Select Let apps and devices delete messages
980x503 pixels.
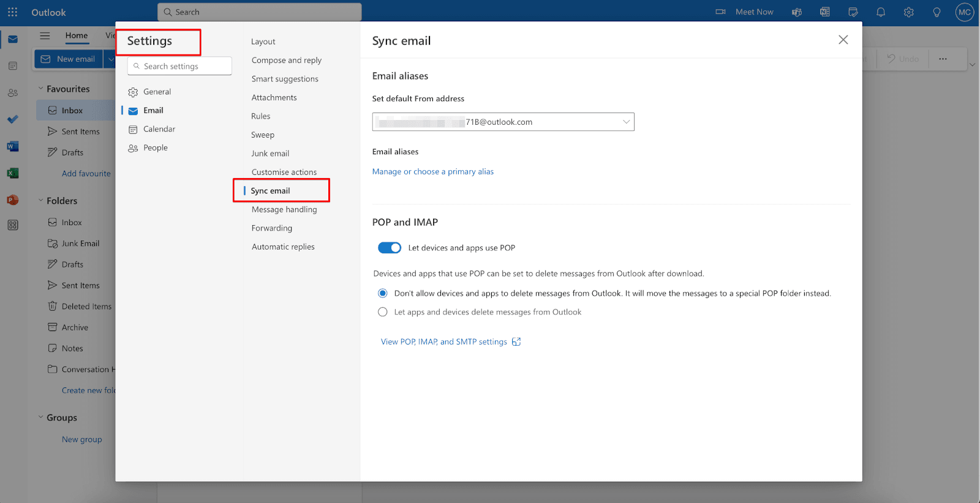click(x=383, y=312)
